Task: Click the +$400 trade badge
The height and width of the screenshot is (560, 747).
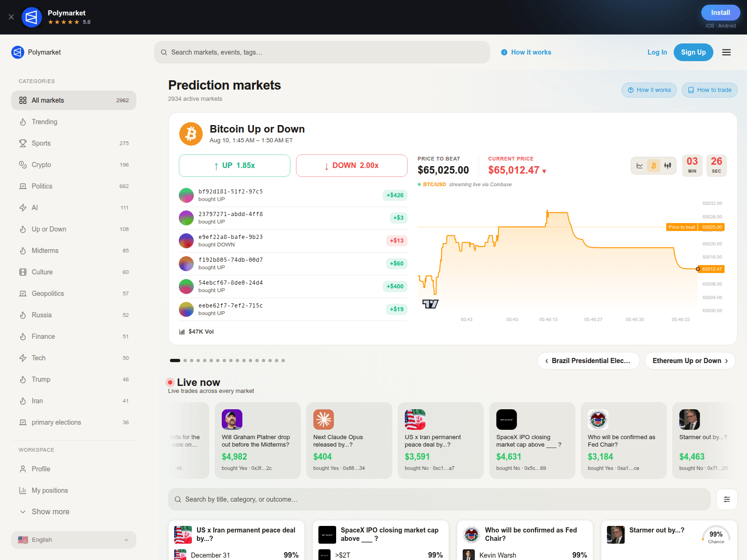Action: point(395,287)
